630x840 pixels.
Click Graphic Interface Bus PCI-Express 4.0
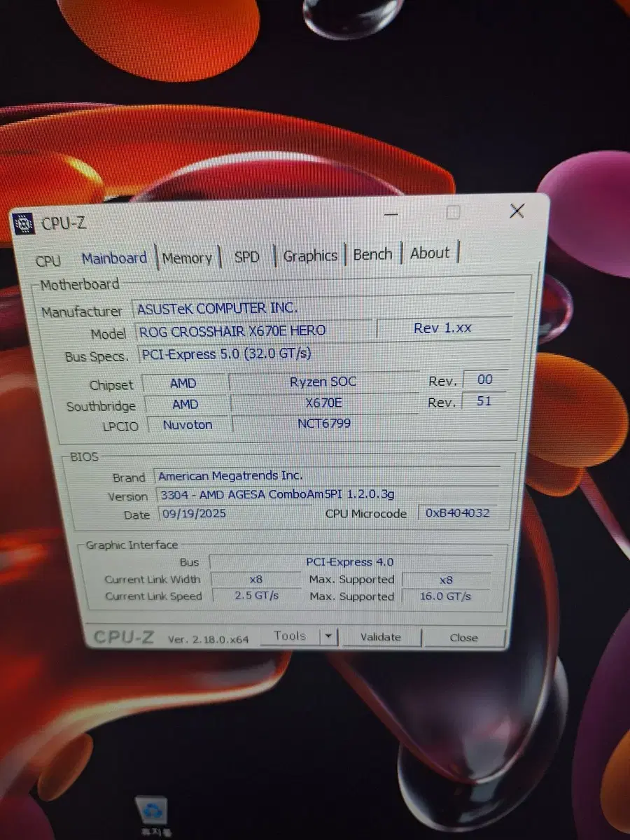pyautogui.click(x=350, y=561)
